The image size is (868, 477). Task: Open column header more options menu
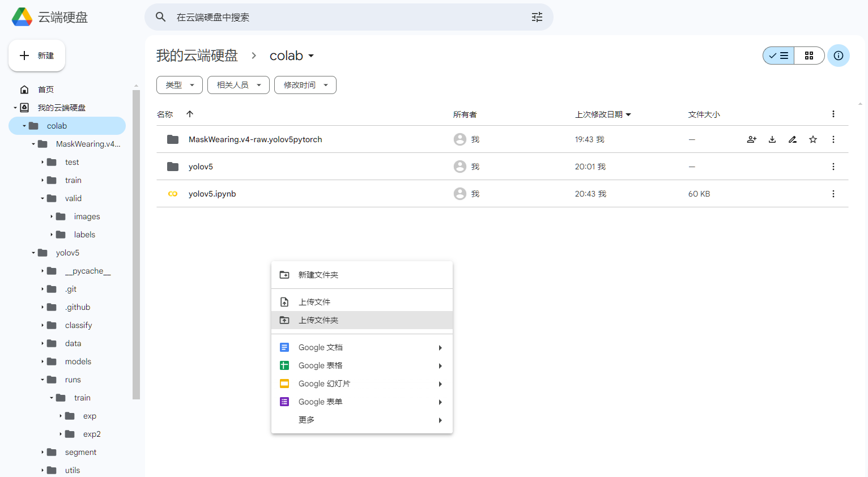(833, 114)
